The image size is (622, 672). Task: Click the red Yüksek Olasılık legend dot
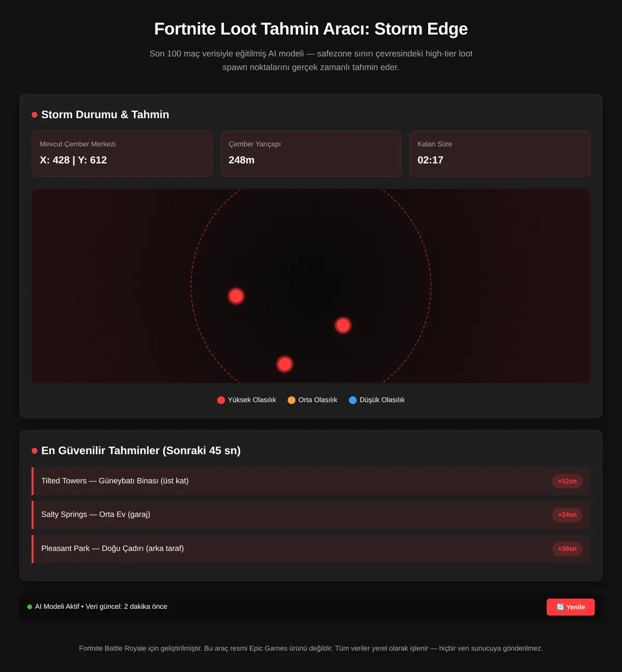coord(221,400)
